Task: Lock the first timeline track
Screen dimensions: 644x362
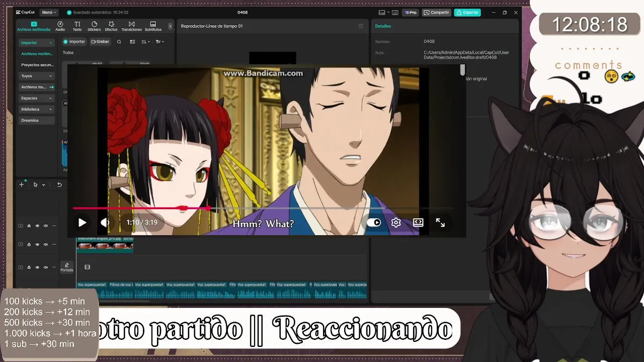Action: (x=29, y=226)
